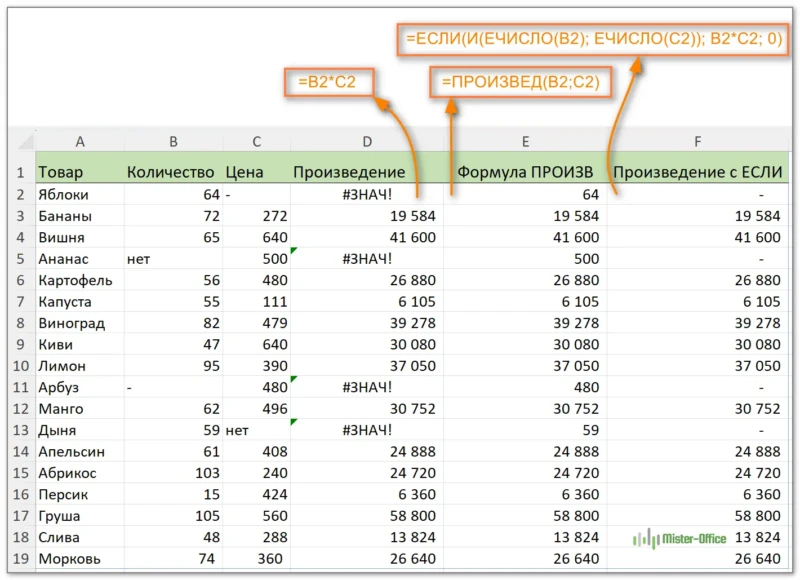Click the =ЕСЛИ(И(ЕЧИСЛО formula callout box
800x580 pixels.
click(x=594, y=39)
